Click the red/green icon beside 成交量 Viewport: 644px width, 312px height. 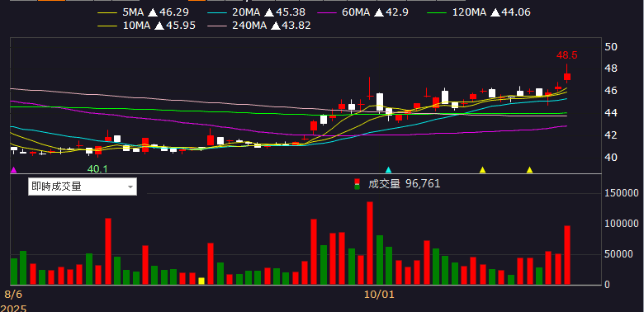pyautogui.click(x=358, y=184)
